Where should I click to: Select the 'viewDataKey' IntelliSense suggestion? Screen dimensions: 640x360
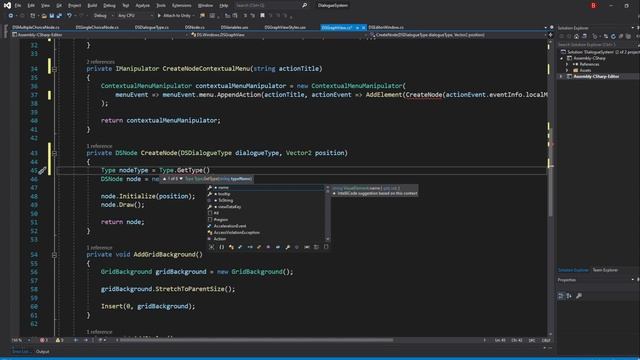click(265, 207)
